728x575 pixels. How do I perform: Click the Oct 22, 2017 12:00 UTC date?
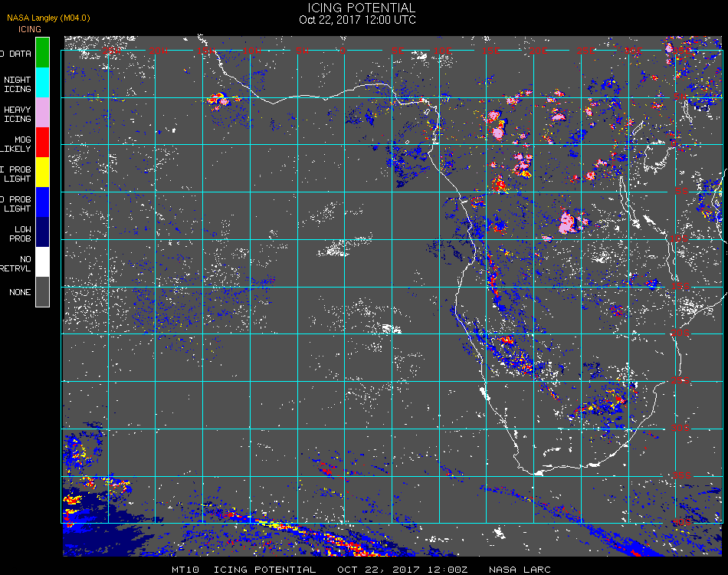click(358, 20)
